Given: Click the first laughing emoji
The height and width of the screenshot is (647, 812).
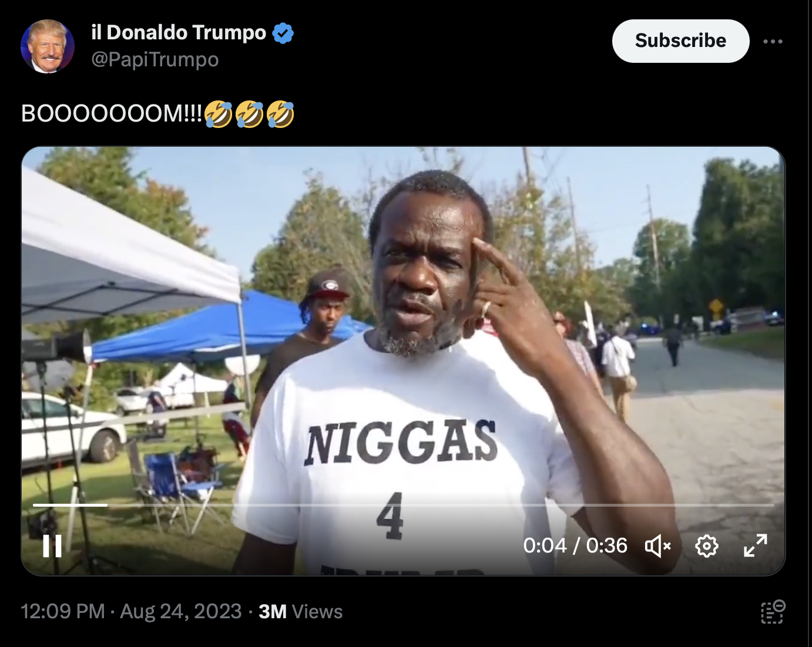Looking at the screenshot, I should pos(219,113).
